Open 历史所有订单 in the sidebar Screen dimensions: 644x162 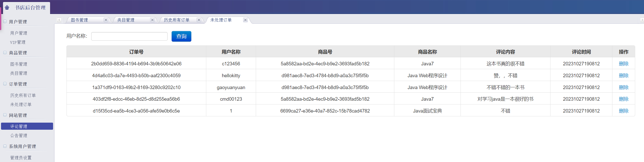tap(23, 95)
